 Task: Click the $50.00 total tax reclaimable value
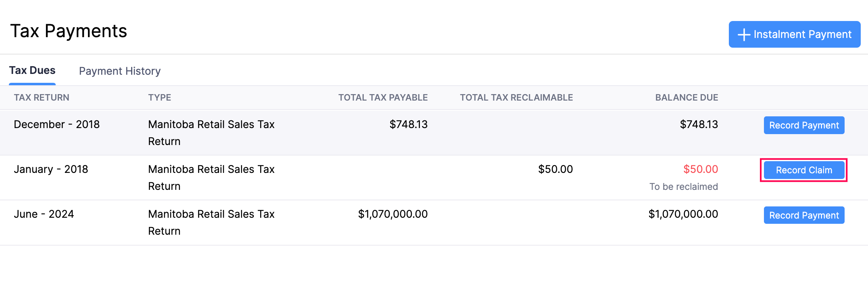(555, 169)
